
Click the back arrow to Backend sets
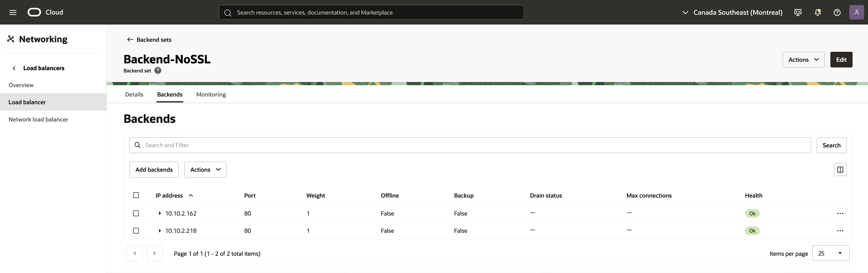130,40
